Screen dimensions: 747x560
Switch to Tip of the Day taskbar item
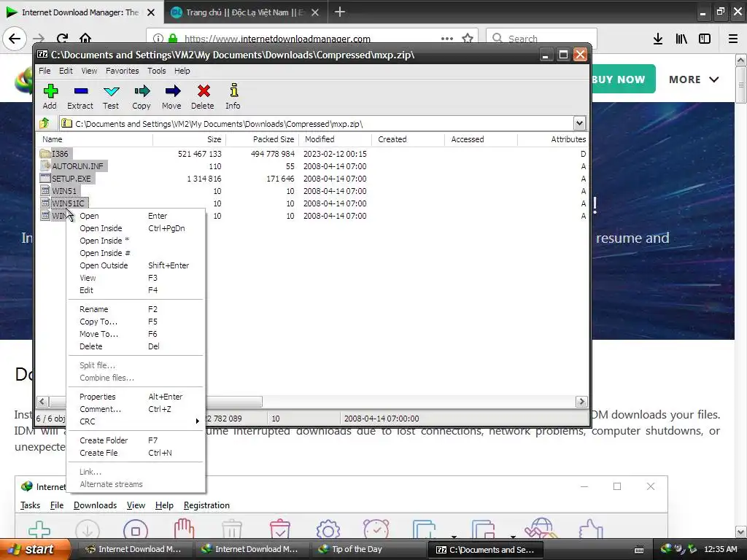(x=370, y=549)
